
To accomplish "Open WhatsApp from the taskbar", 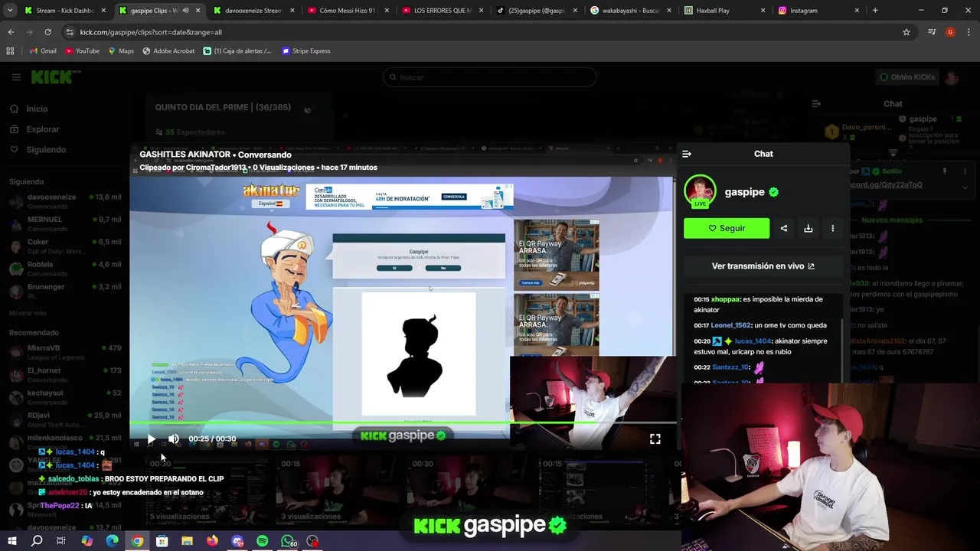I will click(x=288, y=541).
